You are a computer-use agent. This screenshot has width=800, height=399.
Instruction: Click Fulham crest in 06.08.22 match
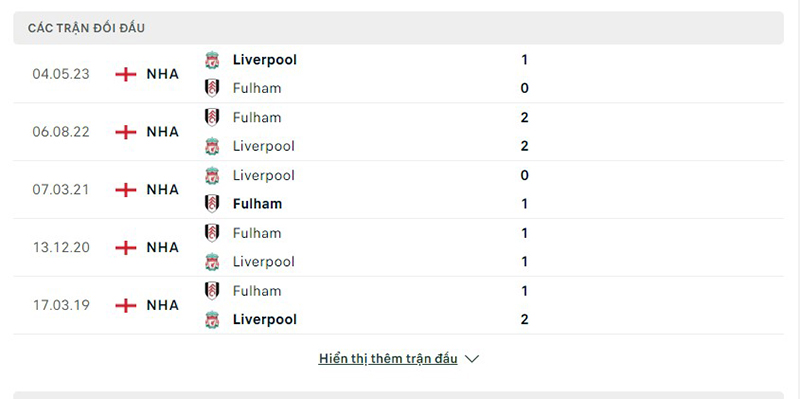(x=212, y=118)
